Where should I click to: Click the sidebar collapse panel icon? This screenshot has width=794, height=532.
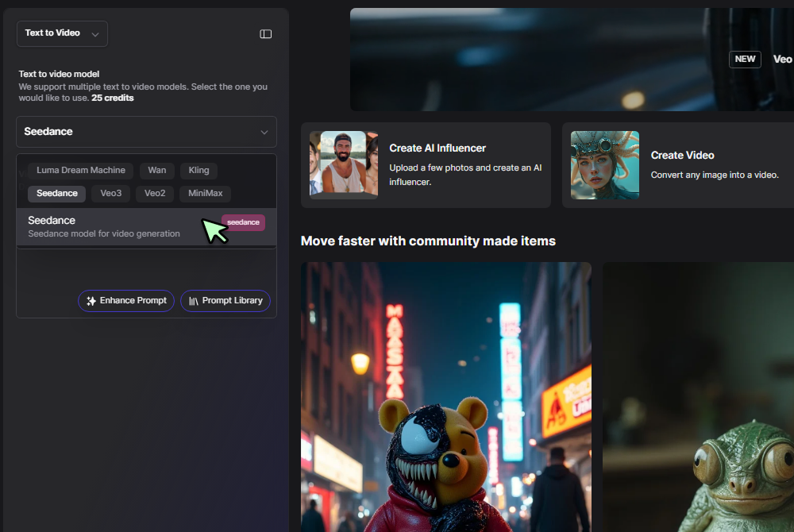pyautogui.click(x=265, y=33)
